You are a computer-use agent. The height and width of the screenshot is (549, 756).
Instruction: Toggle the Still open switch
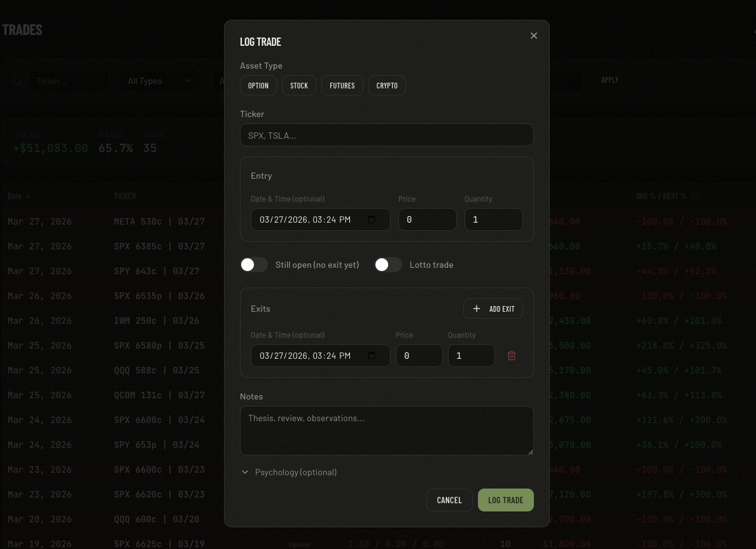[x=254, y=265]
